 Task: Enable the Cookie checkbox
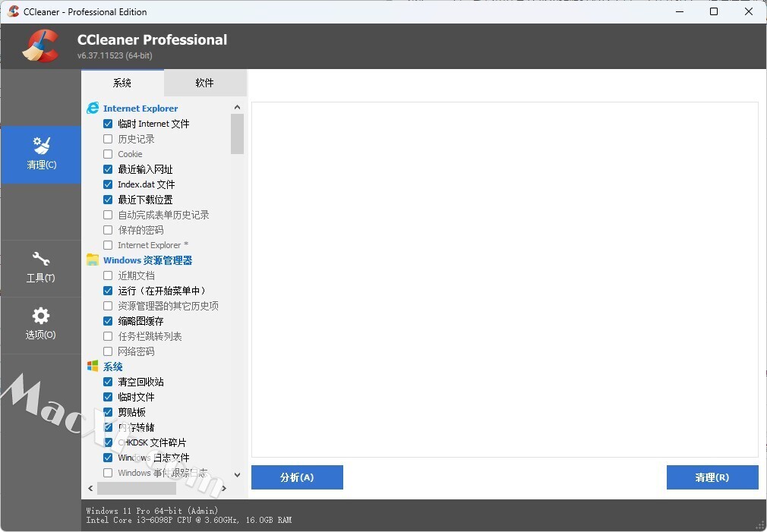point(108,154)
